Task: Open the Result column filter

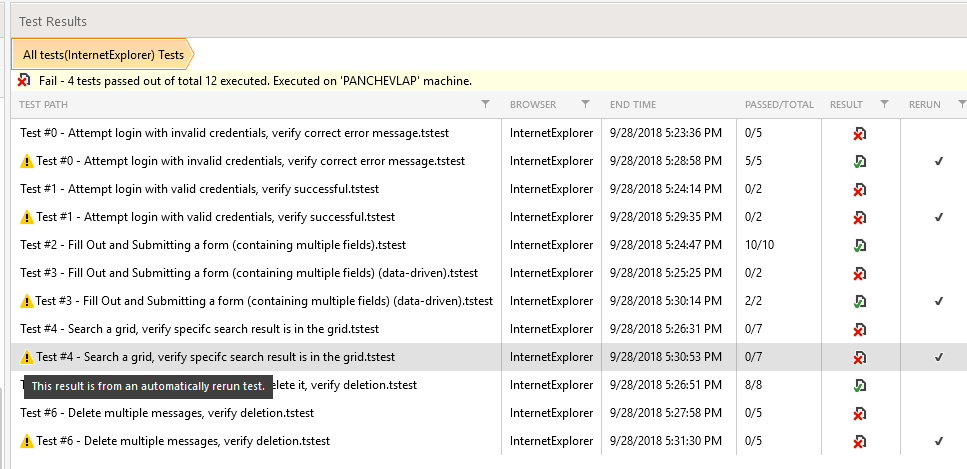Action: 884,104
